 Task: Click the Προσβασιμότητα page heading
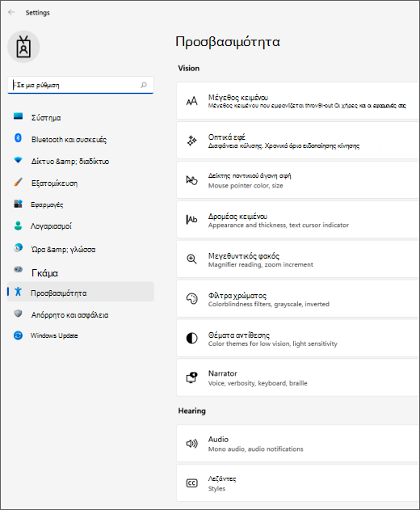point(228,42)
